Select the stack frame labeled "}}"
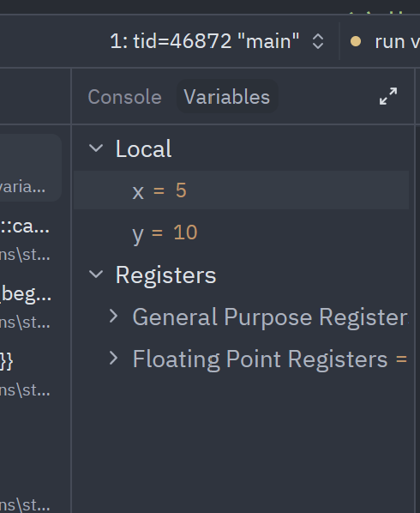 (25, 375)
